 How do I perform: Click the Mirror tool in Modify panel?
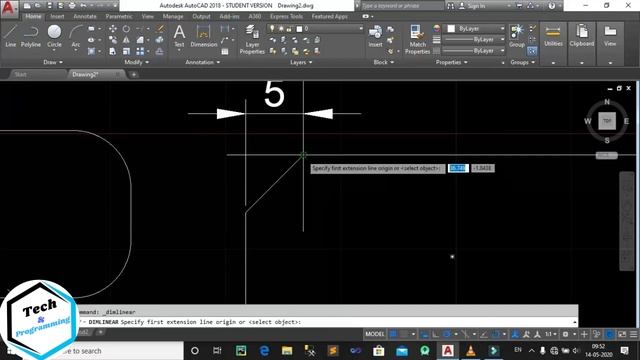coord(126,40)
